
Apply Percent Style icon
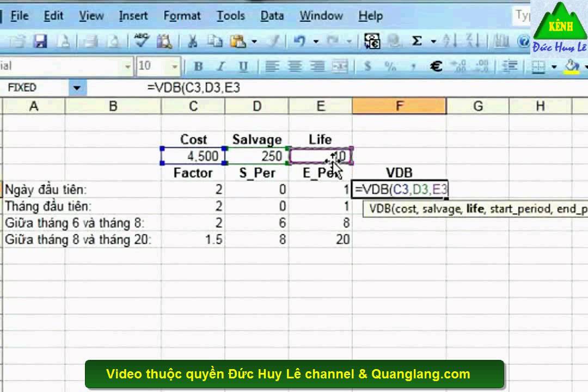point(390,66)
